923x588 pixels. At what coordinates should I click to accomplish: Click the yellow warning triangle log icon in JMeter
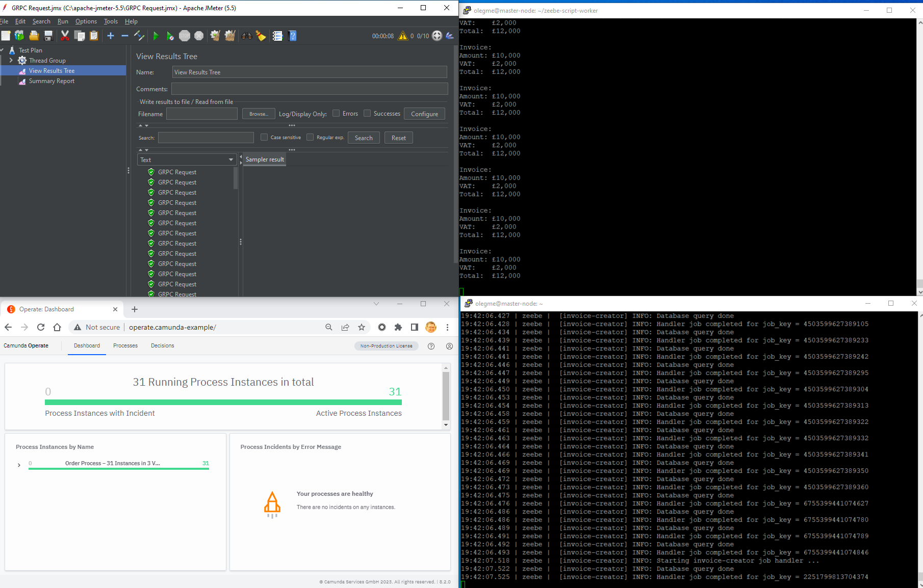tap(403, 36)
